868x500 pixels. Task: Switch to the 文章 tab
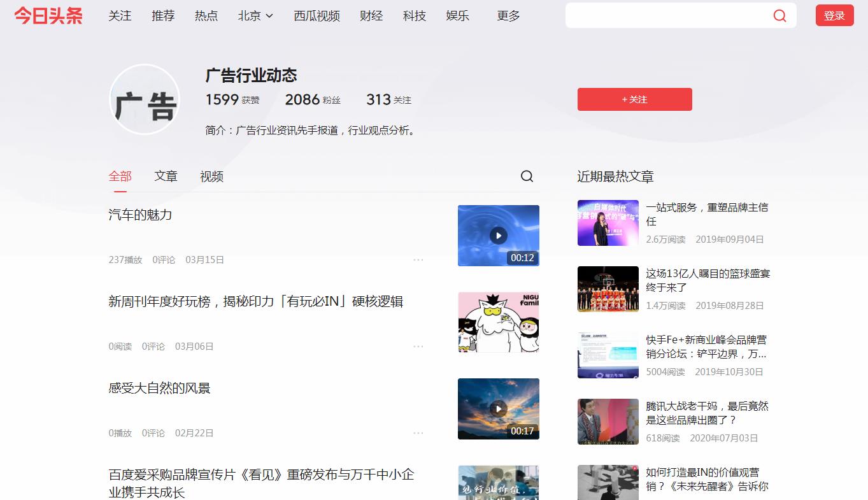click(x=166, y=176)
